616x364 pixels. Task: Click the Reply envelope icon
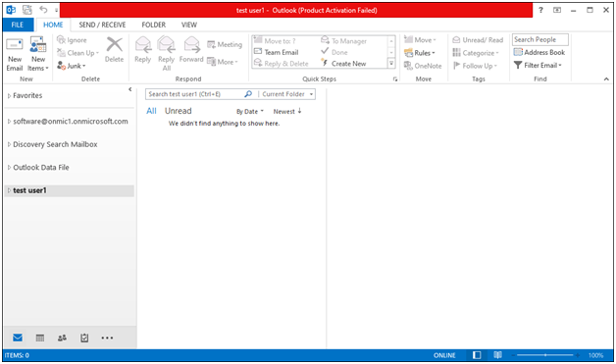click(143, 44)
